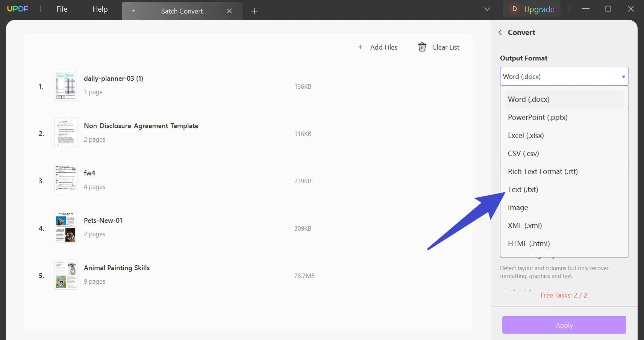Open the Help menu
Viewport: 644px width, 340px height.
click(100, 9)
